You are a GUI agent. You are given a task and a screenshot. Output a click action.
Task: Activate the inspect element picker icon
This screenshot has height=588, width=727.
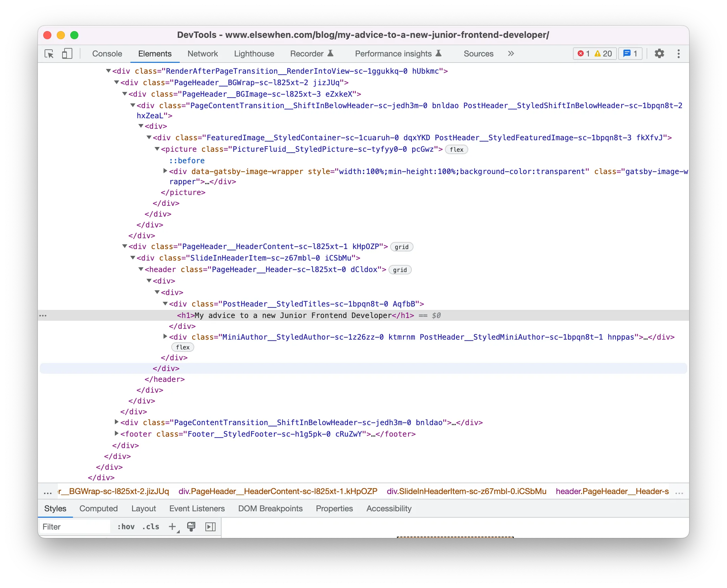click(49, 53)
